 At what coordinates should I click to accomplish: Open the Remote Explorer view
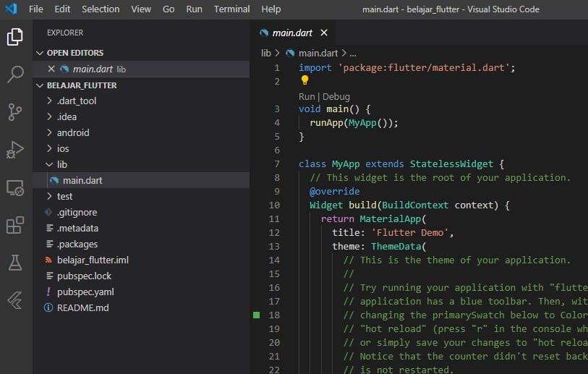pyautogui.click(x=15, y=187)
